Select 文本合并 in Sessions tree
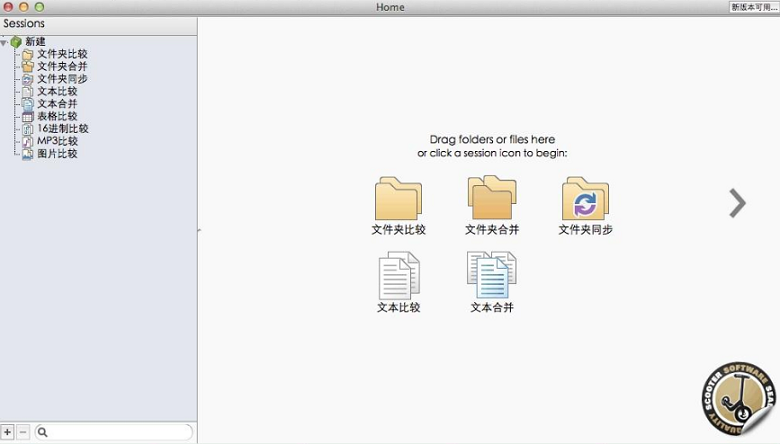Screen dimensions: 780x444 57,103
